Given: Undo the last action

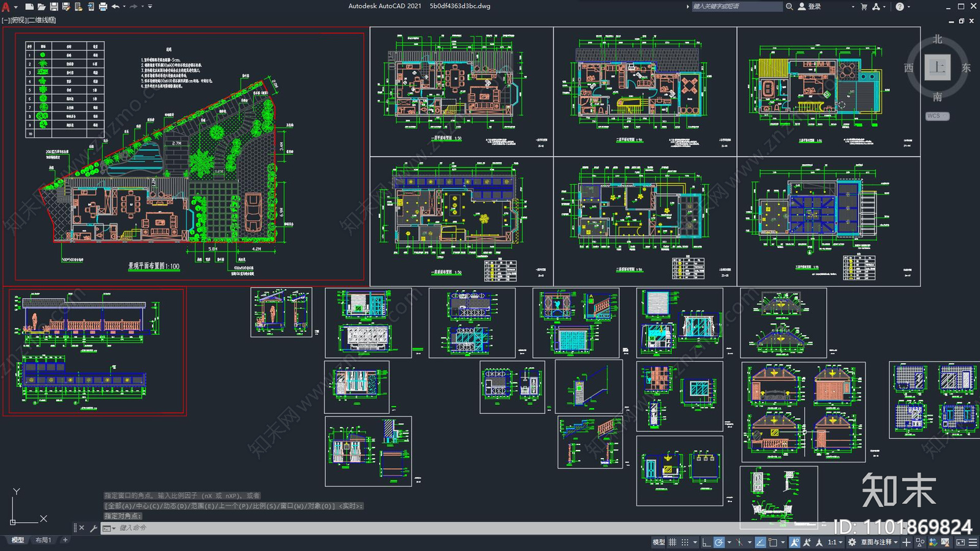Looking at the screenshot, I should (x=115, y=7).
